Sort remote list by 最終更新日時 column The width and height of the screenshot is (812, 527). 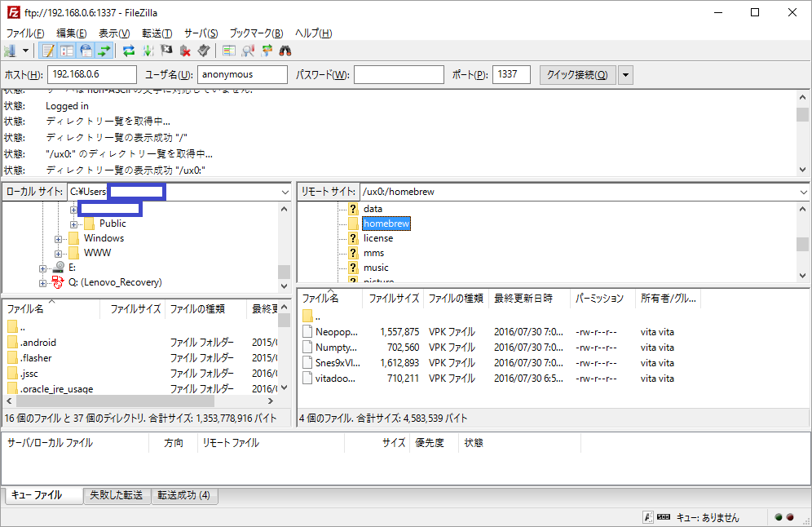529,299
